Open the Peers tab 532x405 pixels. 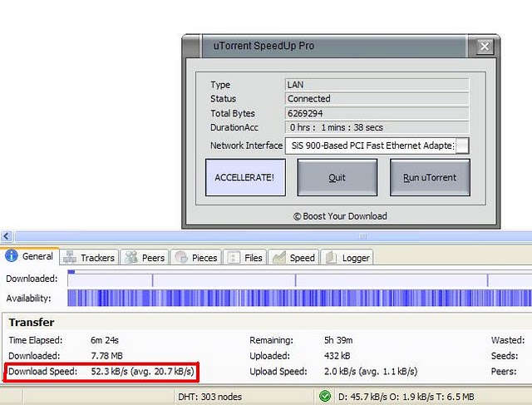click(x=145, y=258)
